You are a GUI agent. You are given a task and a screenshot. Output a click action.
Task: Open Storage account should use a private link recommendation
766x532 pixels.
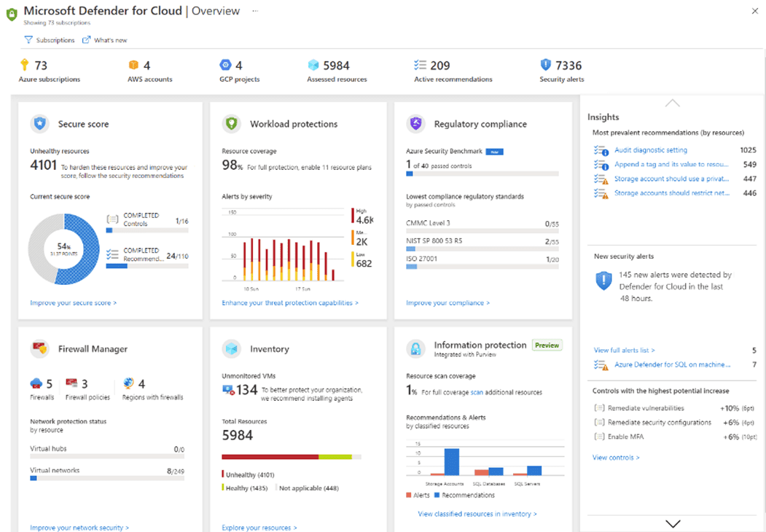(672, 179)
